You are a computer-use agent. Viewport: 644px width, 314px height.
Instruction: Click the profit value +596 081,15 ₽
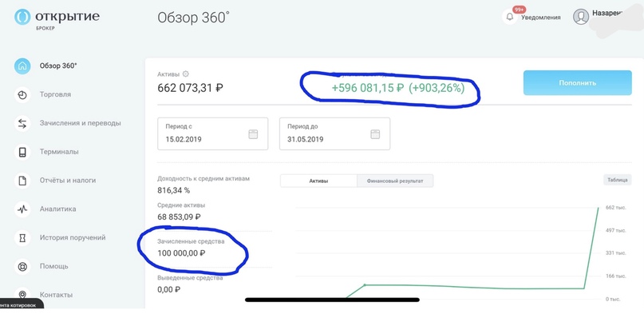pos(368,88)
